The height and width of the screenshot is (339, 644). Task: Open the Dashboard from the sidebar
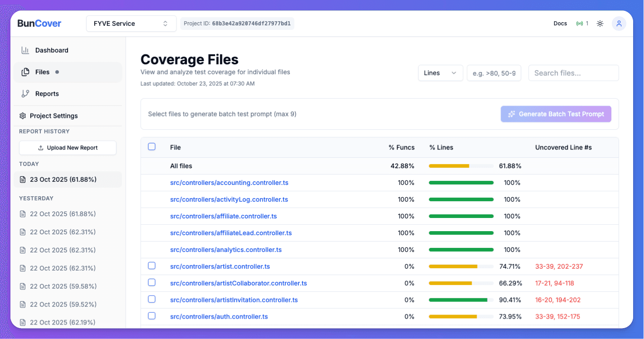point(26,50)
